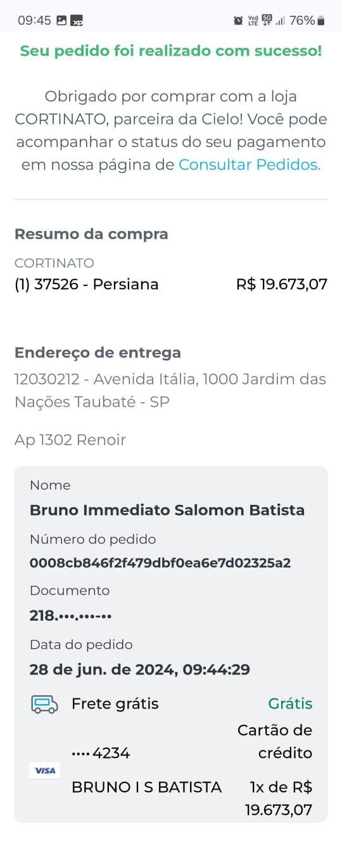Tap the gallery image notification icon
The width and height of the screenshot is (342, 868).
click(x=61, y=20)
